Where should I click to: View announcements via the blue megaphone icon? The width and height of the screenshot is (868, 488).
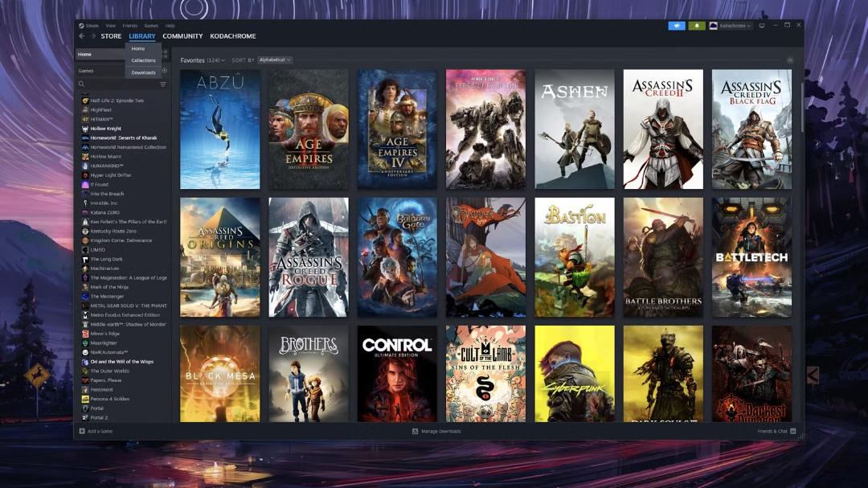(677, 25)
